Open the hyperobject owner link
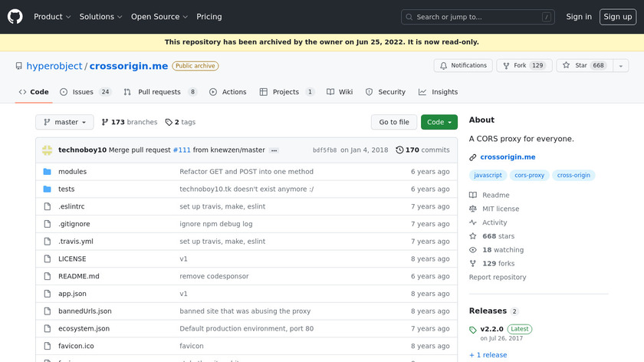 54,66
